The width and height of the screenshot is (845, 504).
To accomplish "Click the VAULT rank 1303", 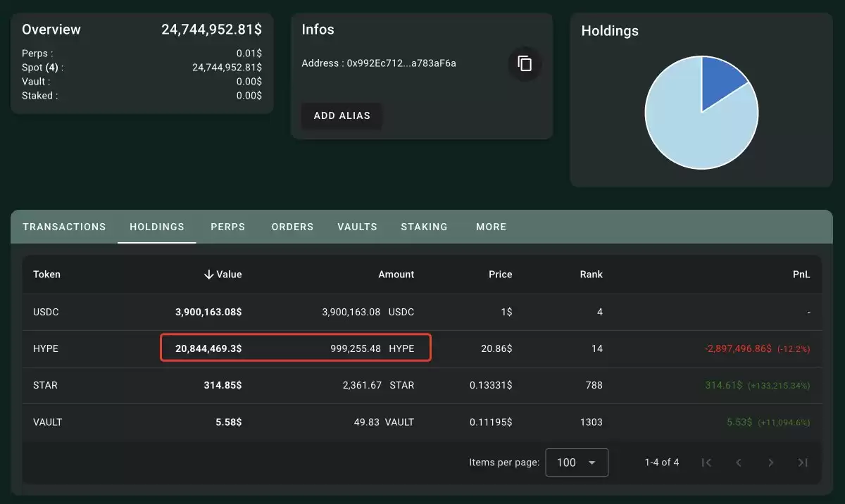I will tap(591, 422).
